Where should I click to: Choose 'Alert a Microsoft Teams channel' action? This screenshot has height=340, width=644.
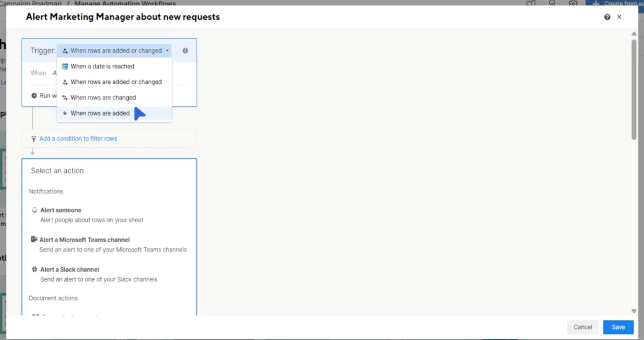click(x=109, y=245)
